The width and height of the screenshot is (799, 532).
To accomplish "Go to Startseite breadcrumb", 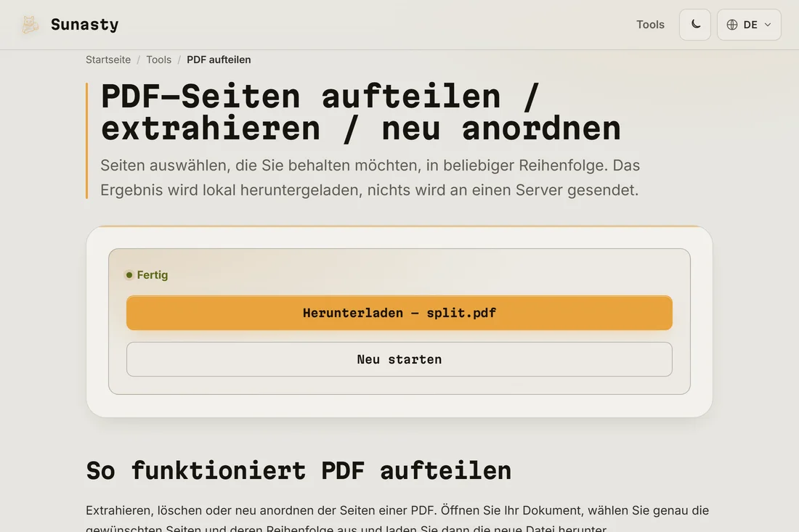I will tap(108, 60).
